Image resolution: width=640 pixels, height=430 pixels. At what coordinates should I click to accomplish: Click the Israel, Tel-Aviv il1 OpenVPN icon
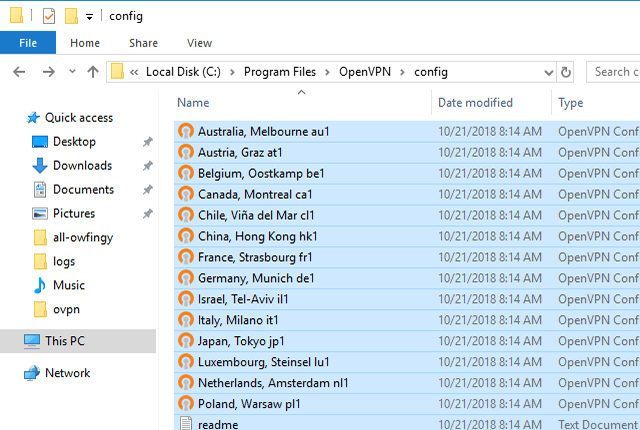click(186, 299)
